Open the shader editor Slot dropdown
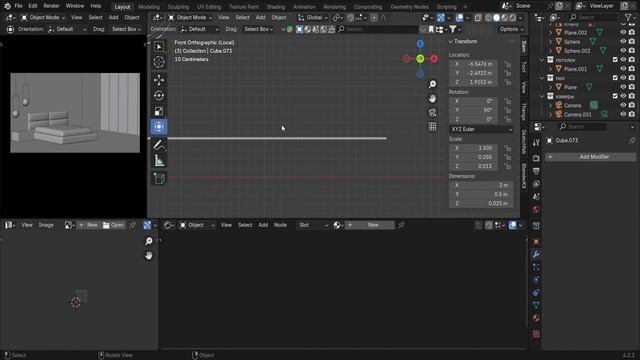Viewport: 640px width, 360px height. [313, 225]
